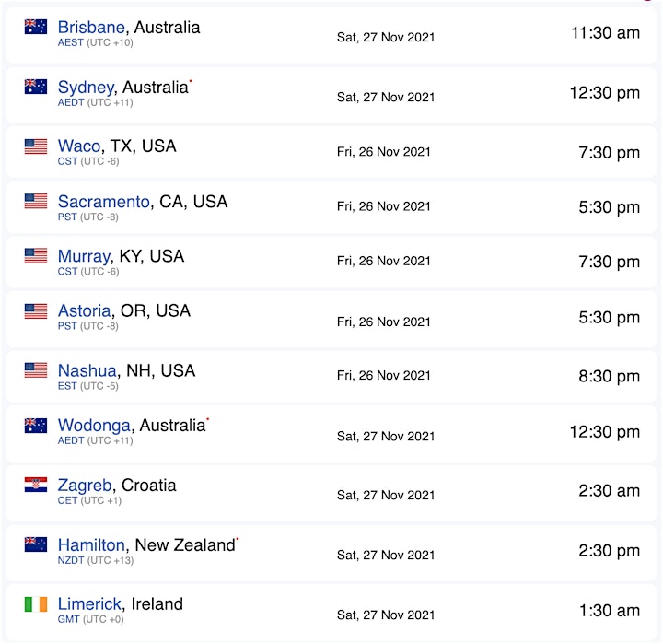The width and height of the screenshot is (663, 644).
Task: Open the Nashua city link
Action: (x=87, y=370)
